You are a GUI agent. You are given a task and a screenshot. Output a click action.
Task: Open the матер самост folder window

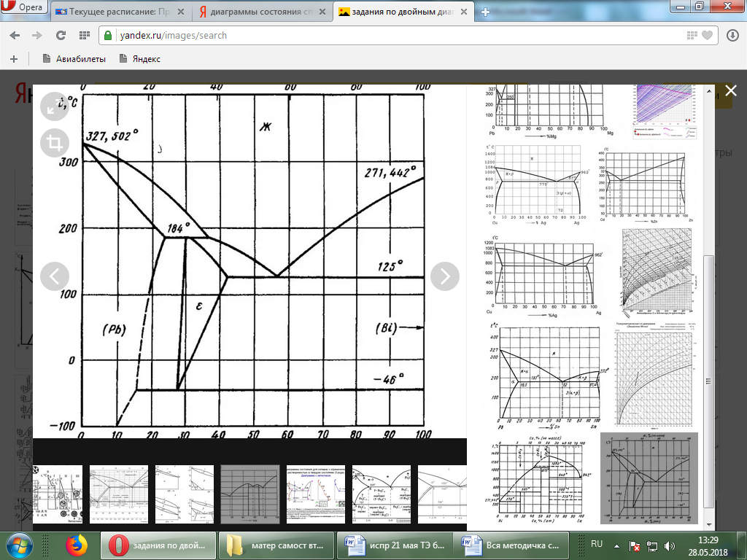pyautogui.click(x=276, y=545)
